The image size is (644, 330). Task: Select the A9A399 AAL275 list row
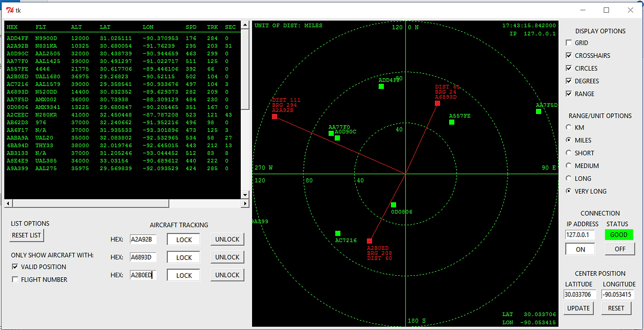pyautogui.click(x=122, y=168)
